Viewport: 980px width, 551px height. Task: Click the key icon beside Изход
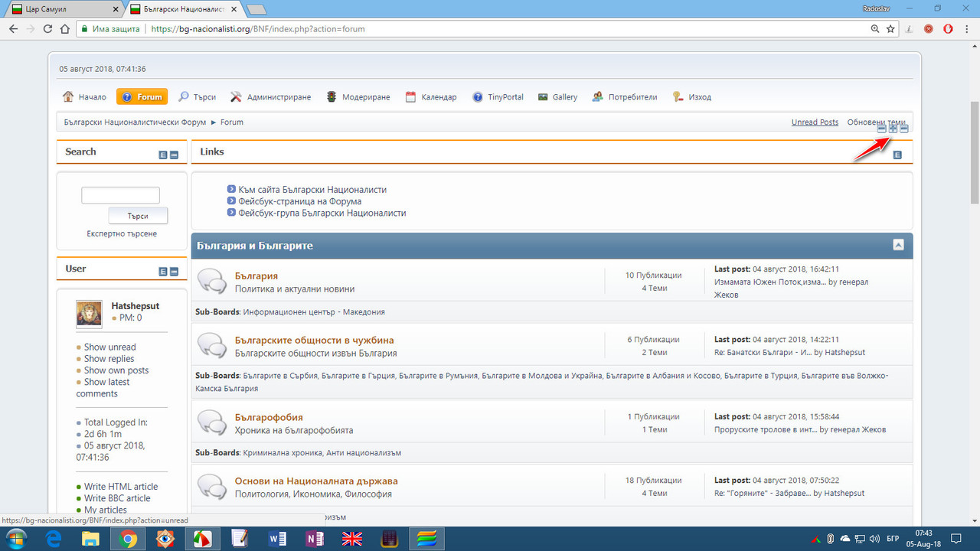(678, 97)
